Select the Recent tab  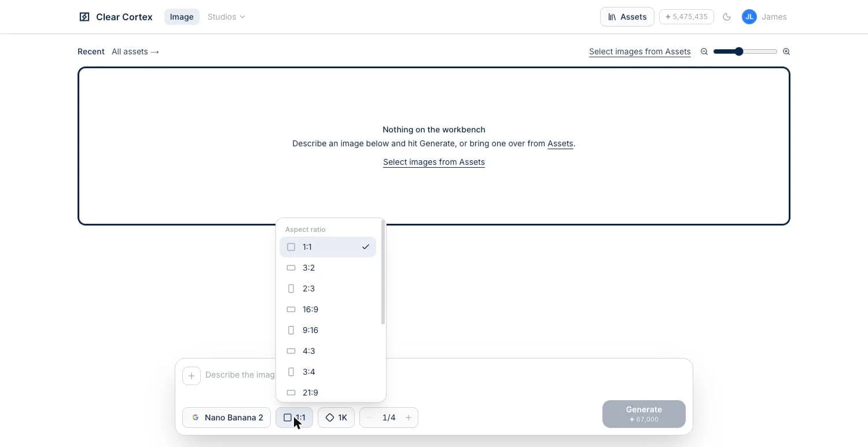tap(91, 51)
